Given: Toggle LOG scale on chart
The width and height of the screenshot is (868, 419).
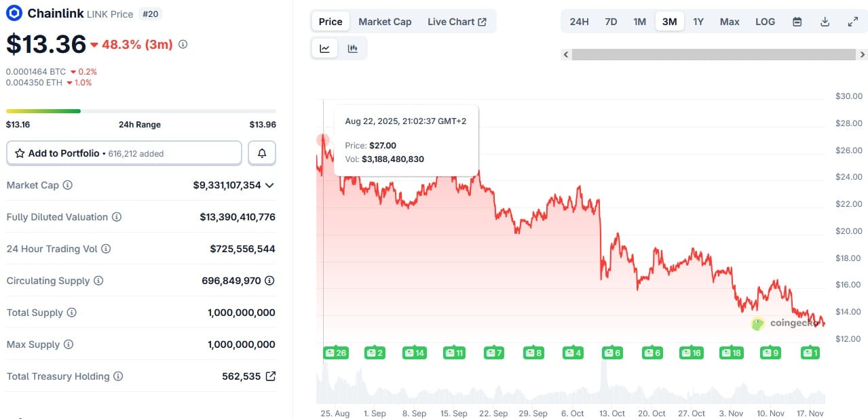Looking at the screenshot, I should coord(765,22).
